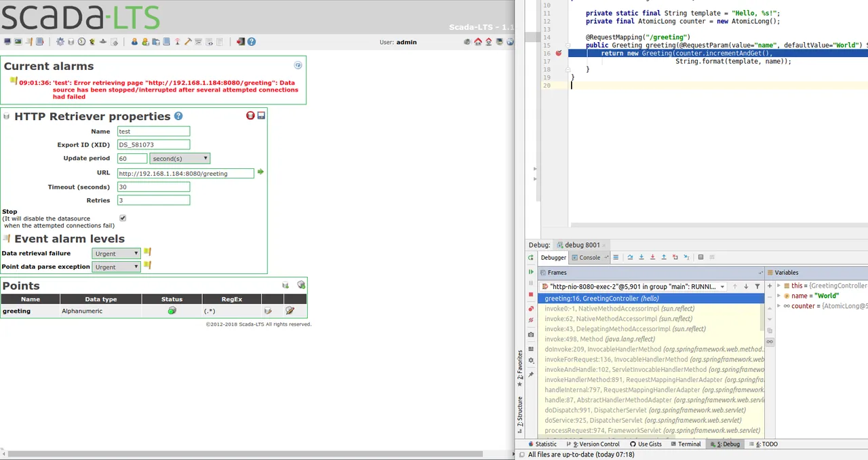
Task: Open Point data parse exception Urgent dropdown
Action: click(x=116, y=267)
